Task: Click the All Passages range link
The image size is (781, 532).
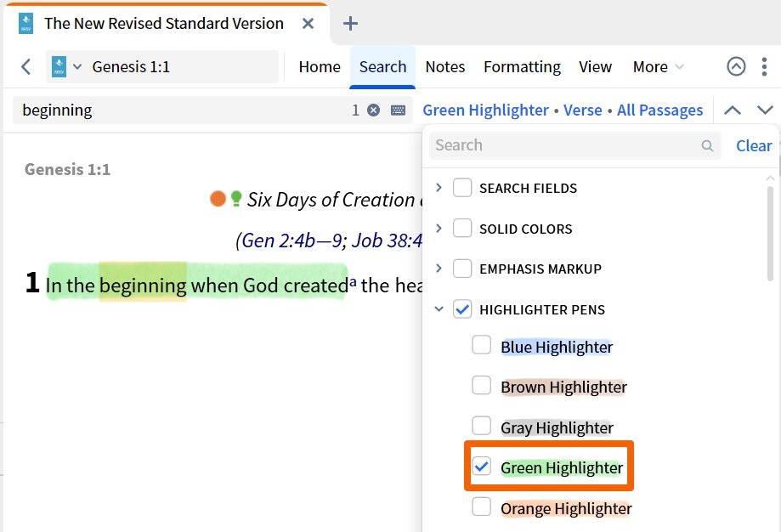Action: 659,110
